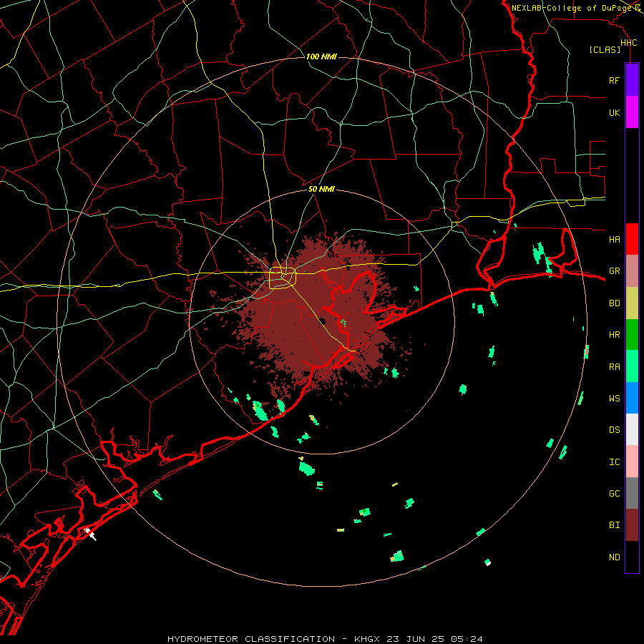Viewport: 644px width, 644px height.
Task: Click the white arrow marker near southwest coast
Action: coord(91,535)
